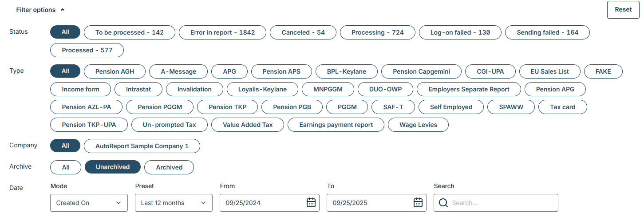Open the To date calendar picker
The height and width of the screenshot is (217, 644).
[418, 203]
